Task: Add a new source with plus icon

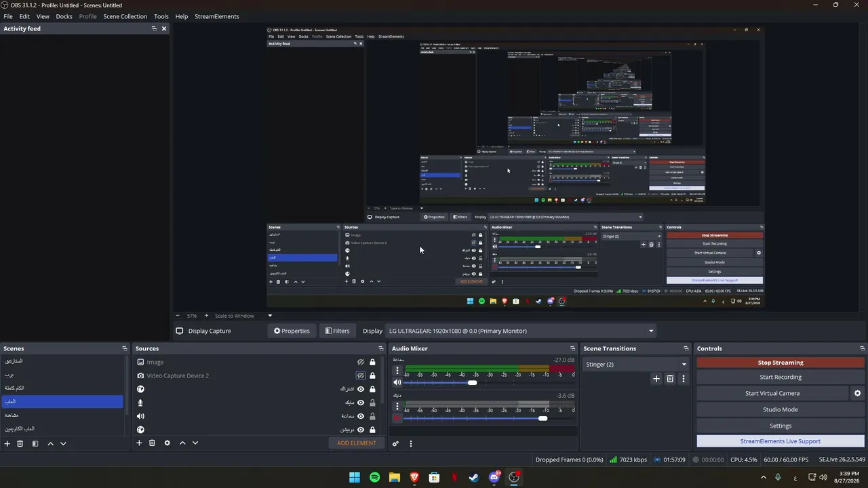Action: click(x=139, y=443)
